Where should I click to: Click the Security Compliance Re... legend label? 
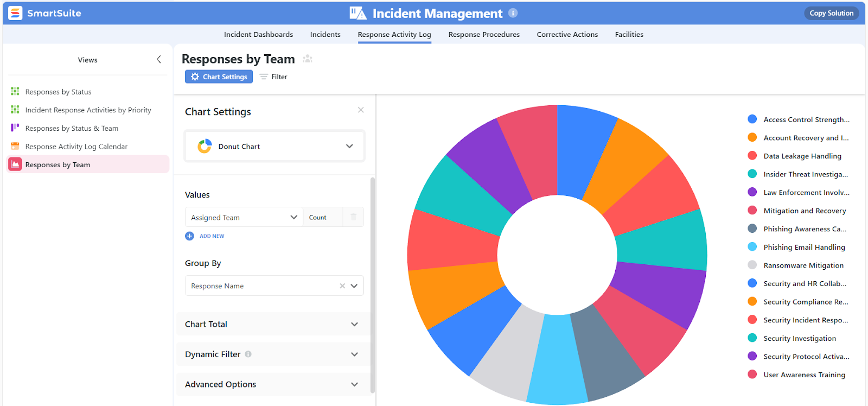click(x=806, y=302)
